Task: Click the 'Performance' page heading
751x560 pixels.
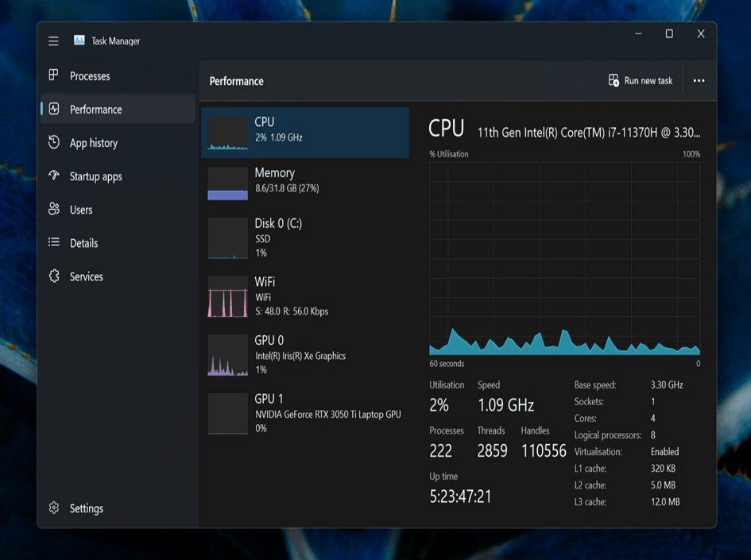Action: click(237, 81)
